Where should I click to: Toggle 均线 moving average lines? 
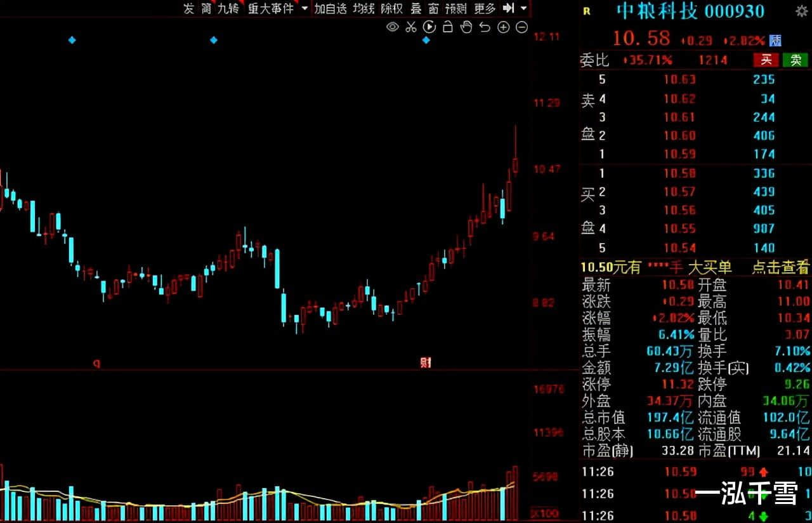(363, 8)
